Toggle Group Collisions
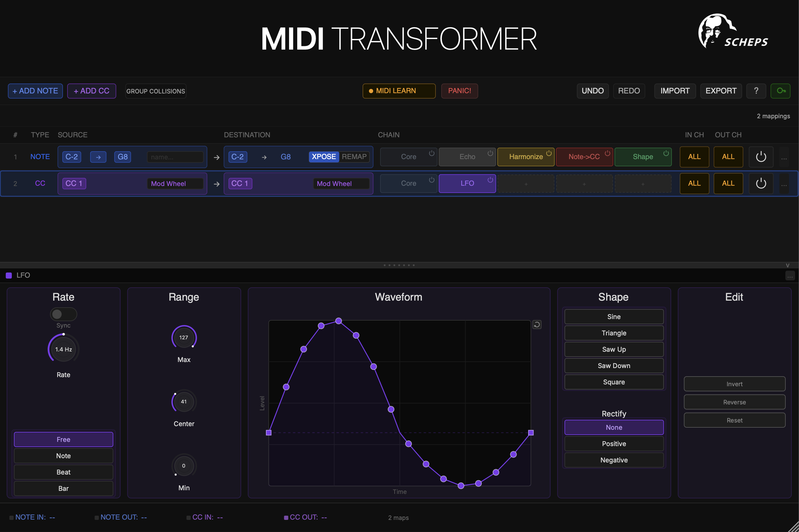Screen dimensions: 799x532 coord(156,91)
